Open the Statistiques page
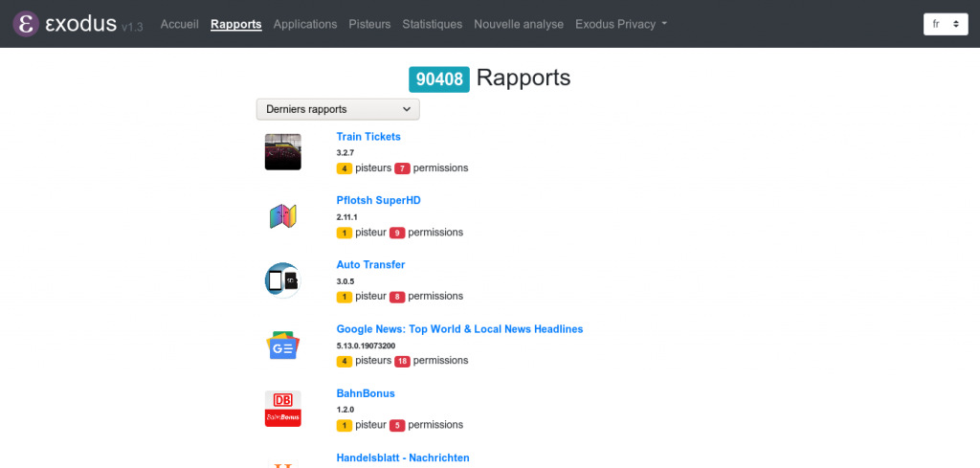The height and width of the screenshot is (468, 980). pyautogui.click(x=432, y=24)
